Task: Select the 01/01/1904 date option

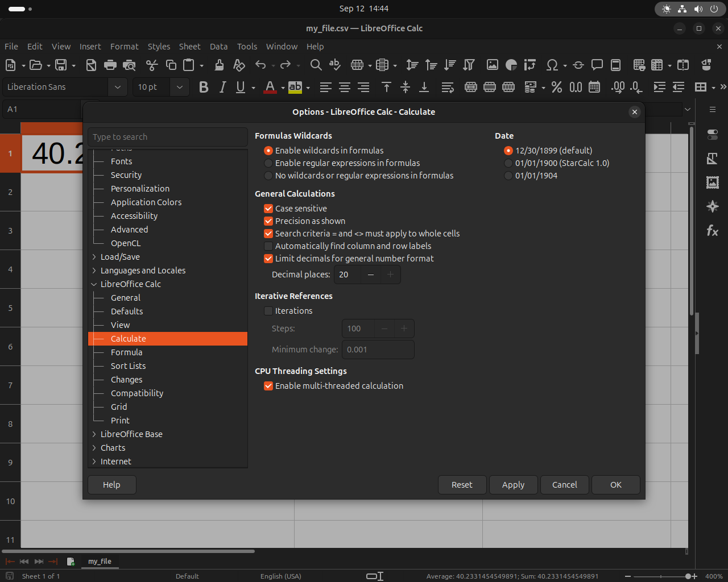Action: pyautogui.click(x=531, y=176)
